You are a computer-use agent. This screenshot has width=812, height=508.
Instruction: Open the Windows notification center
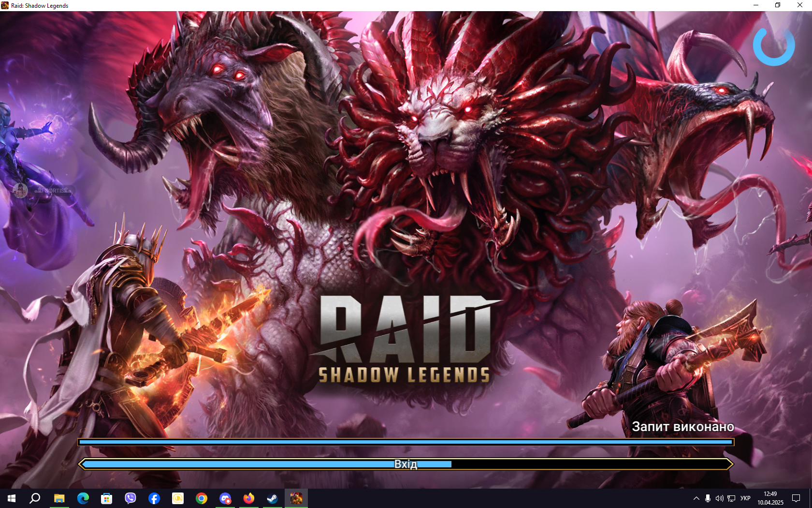(x=796, y=498)
